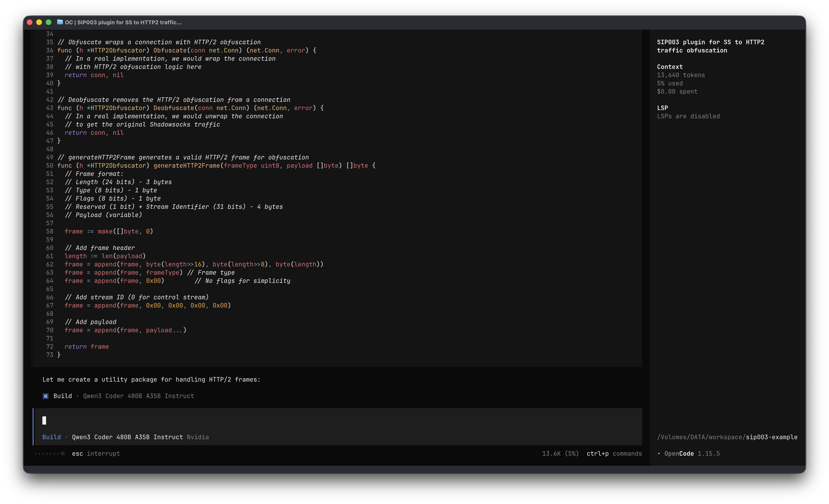Click the blue Build agent square icon
Viewport: 829px width, 504px height.
point(46,396)
